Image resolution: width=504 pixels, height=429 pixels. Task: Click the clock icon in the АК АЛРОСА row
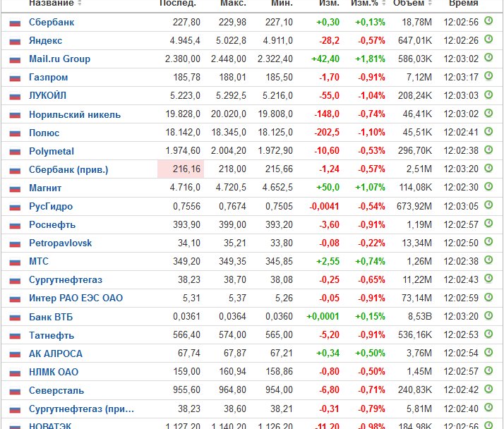coord(488,352)
